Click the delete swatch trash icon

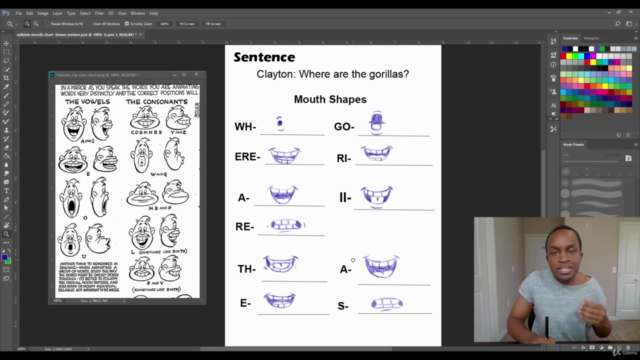click(628, 135)
